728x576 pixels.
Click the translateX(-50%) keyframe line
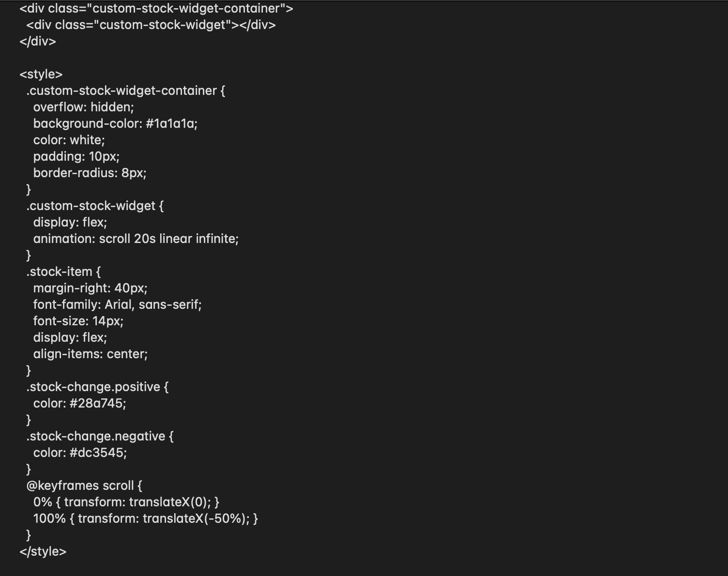tap(146, 518)
